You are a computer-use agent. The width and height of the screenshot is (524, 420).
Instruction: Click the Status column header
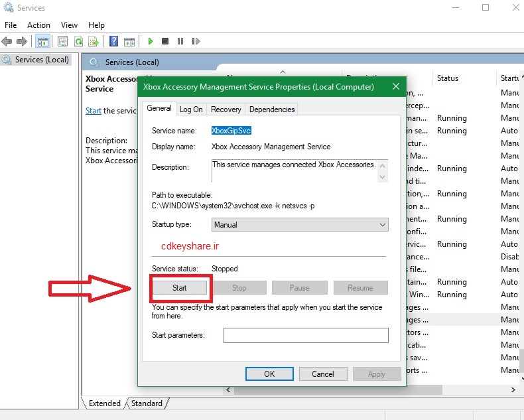click(x=464, y=78)
